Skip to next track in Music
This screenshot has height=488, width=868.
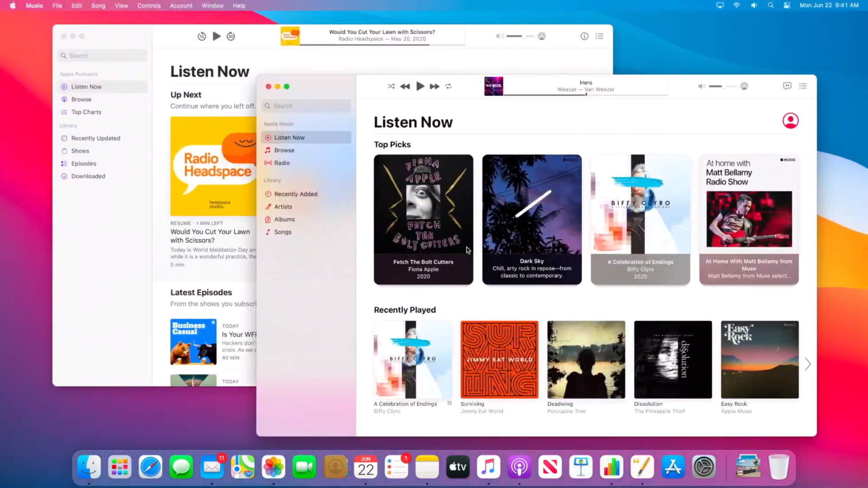(434, 86)
